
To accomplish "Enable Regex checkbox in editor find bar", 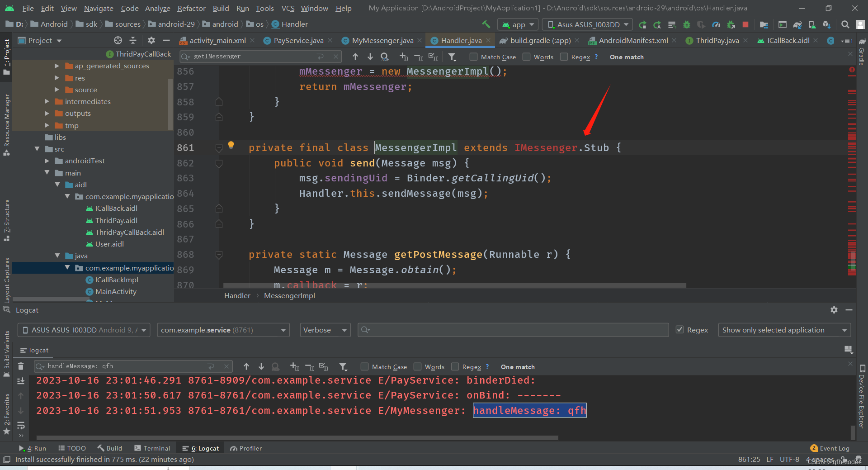I will [x=564, y=57].
